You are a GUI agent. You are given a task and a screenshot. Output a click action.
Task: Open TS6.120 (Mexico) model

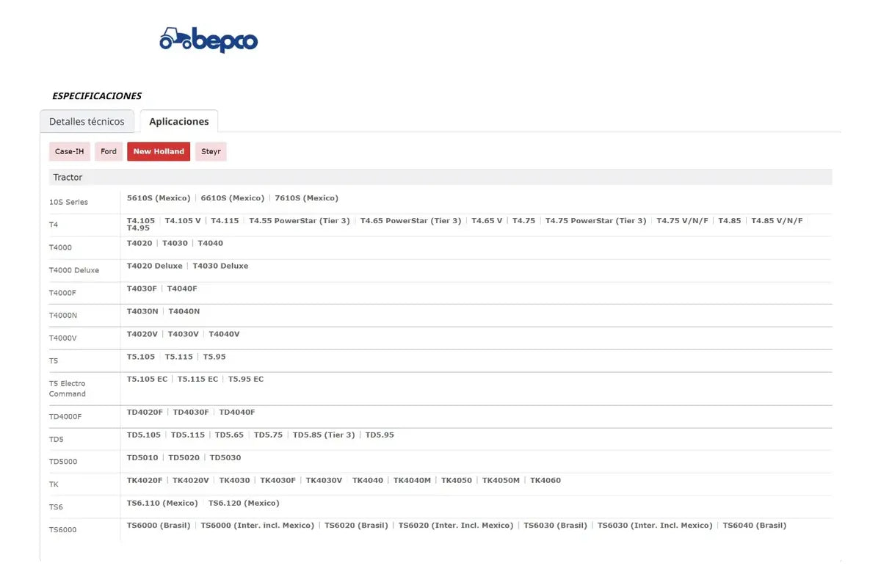click(x=244, y=504)
